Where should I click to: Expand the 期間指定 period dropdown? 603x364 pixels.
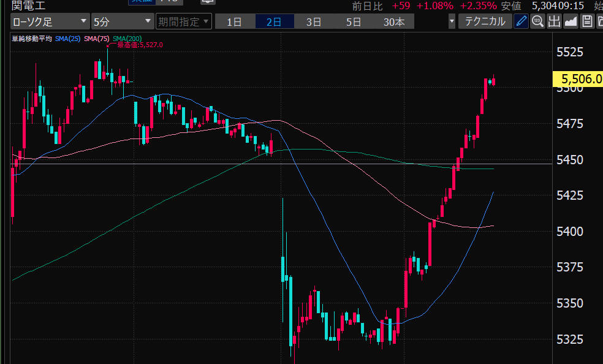(x=184, y=21)
